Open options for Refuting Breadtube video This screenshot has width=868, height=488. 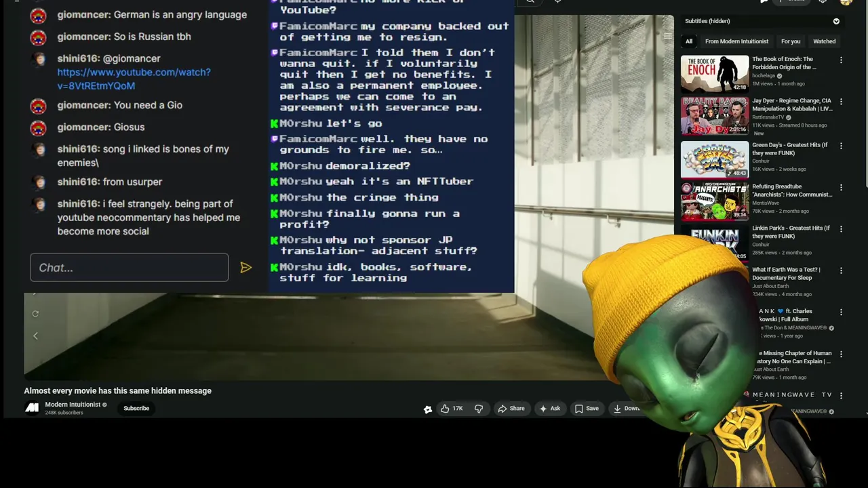point(841,187)
